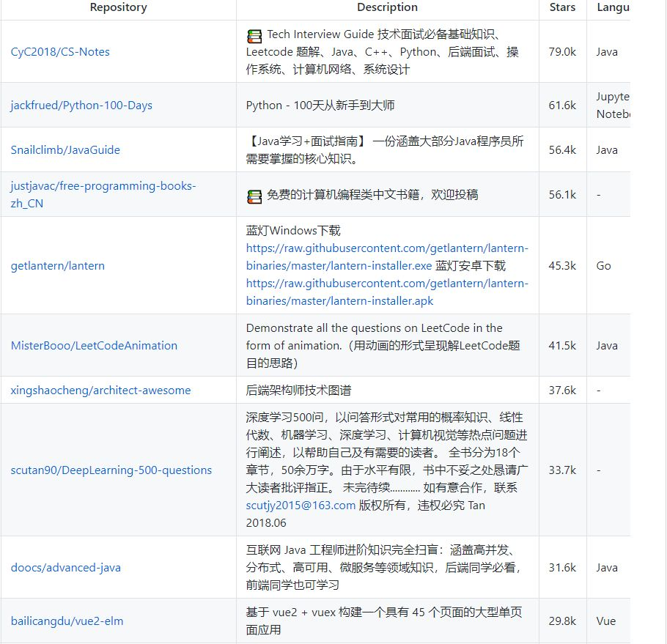Image resolution: width=667 pixels, height=644 pixels.
Task: Click the architect-awesome description text
Action: [298, 390]
